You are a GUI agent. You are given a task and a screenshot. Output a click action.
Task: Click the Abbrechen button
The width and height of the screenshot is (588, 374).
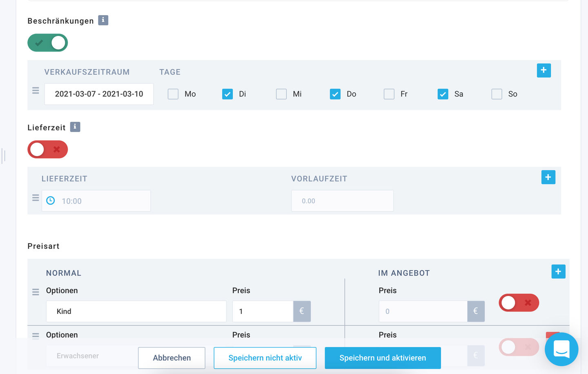[171, 358]
